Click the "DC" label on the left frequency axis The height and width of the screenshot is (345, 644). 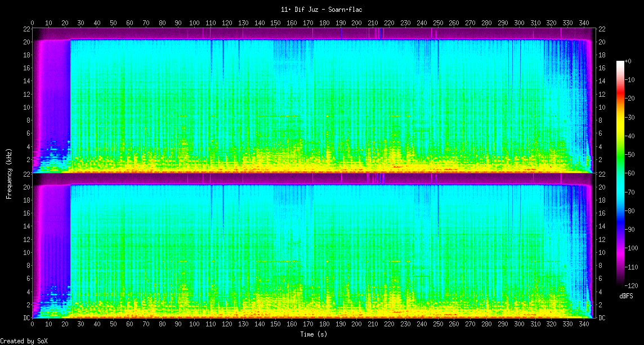(x=26, y=317)
